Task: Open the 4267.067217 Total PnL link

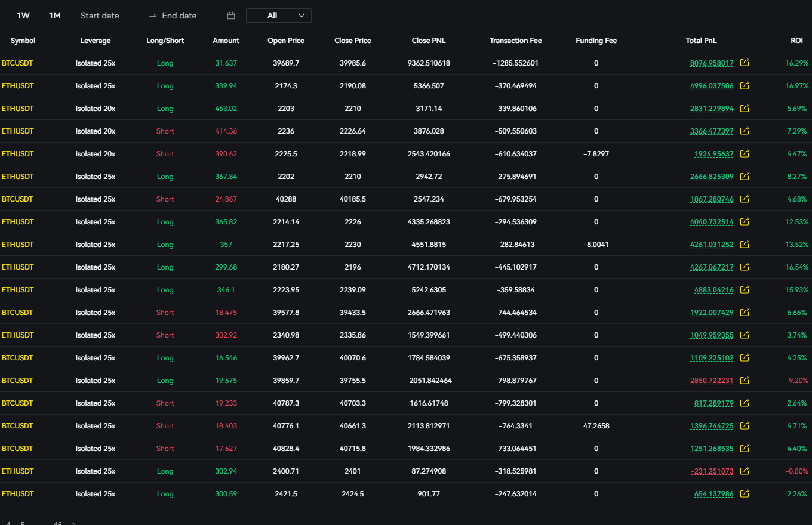Action: click(712, 267)
